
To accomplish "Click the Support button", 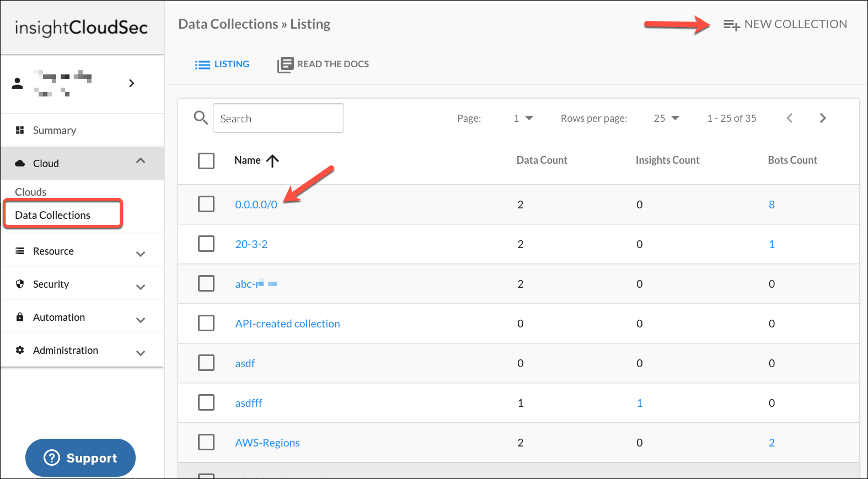I will pos(81,458).
